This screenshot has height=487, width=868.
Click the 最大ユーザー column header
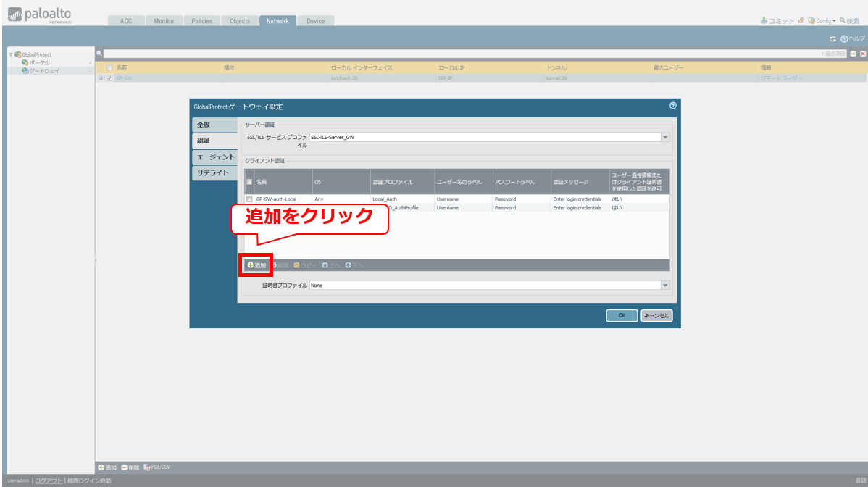pyautogui.click(x=668, y=67)
